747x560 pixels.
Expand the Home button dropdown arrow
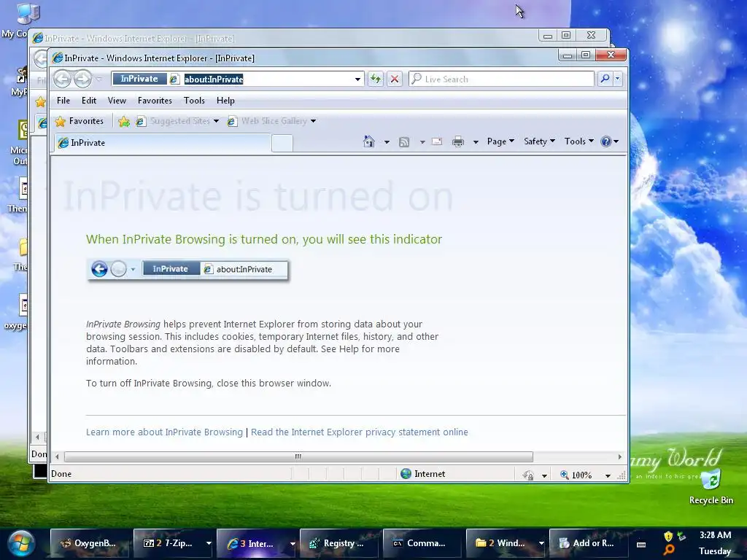[387, 142]
